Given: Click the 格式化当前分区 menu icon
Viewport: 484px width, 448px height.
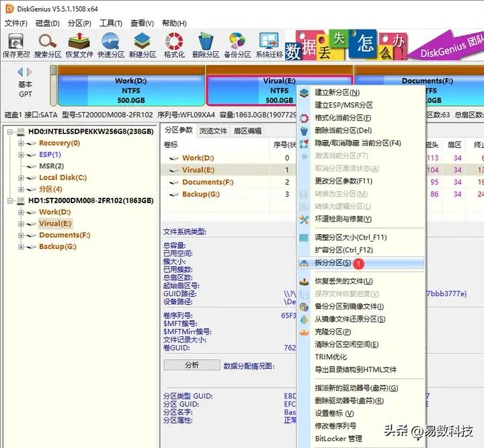Looking at the screenshot, I should [x=304, y=118].
